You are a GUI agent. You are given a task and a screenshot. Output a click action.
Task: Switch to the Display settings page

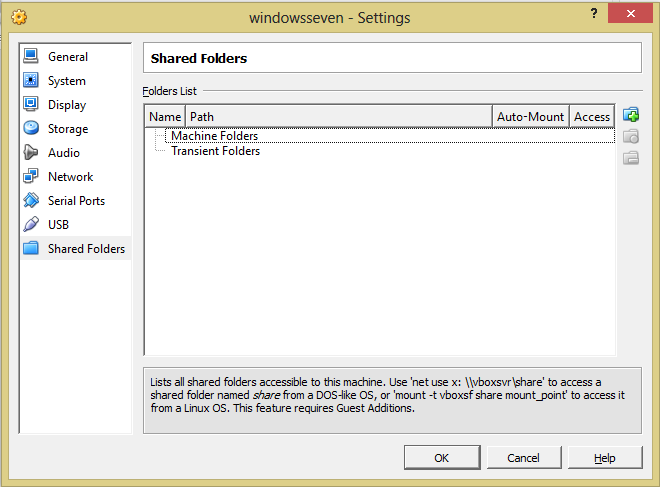(x=76, y=104)
